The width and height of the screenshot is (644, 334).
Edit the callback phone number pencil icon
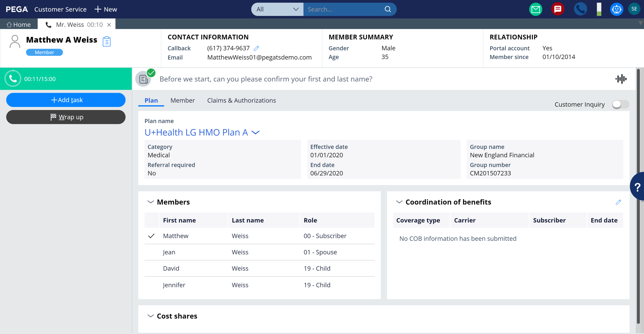(x=256, y=48)
